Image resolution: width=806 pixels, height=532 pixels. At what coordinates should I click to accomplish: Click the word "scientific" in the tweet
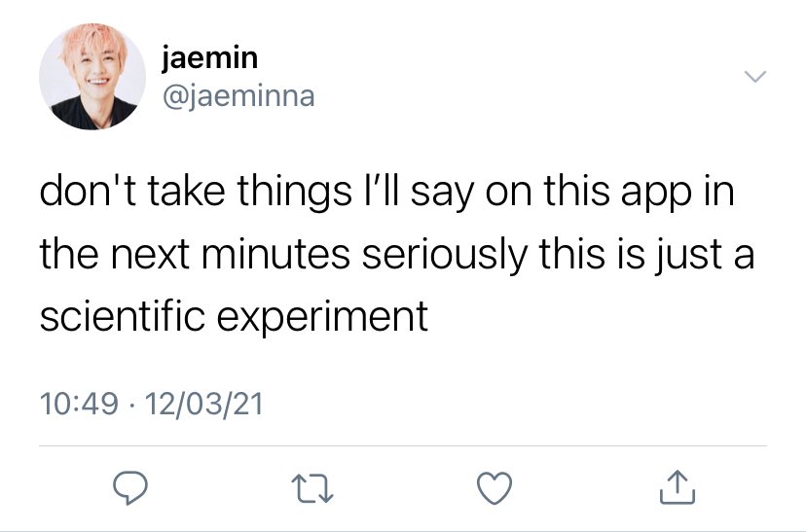(123, 316)
